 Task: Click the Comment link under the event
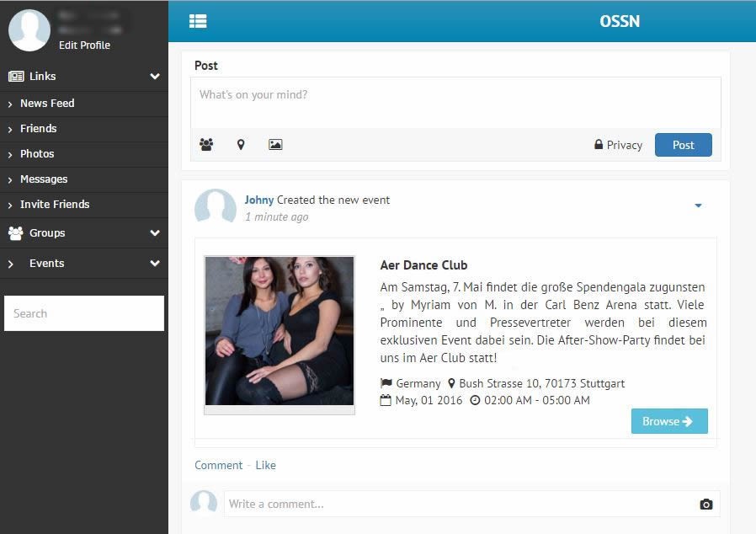click(x=218, y=466)
